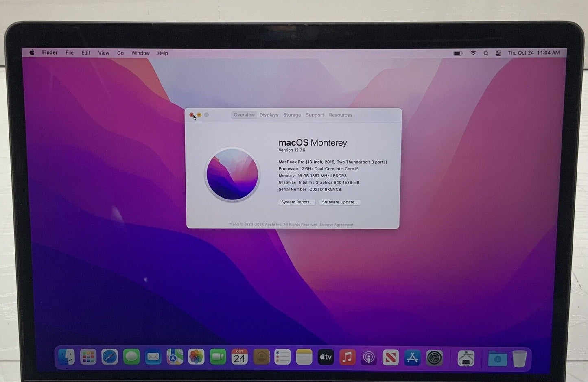The height and width of the screenshot is (382, 588).
Task: Open the Downloads folder in Dock
Action: [x=497, y=359]
